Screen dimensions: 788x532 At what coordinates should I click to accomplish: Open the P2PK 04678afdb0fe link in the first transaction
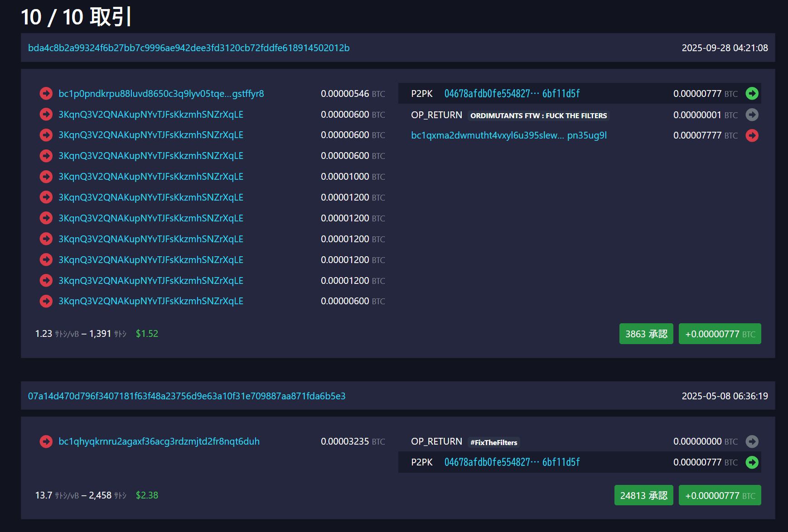point(512,94)
